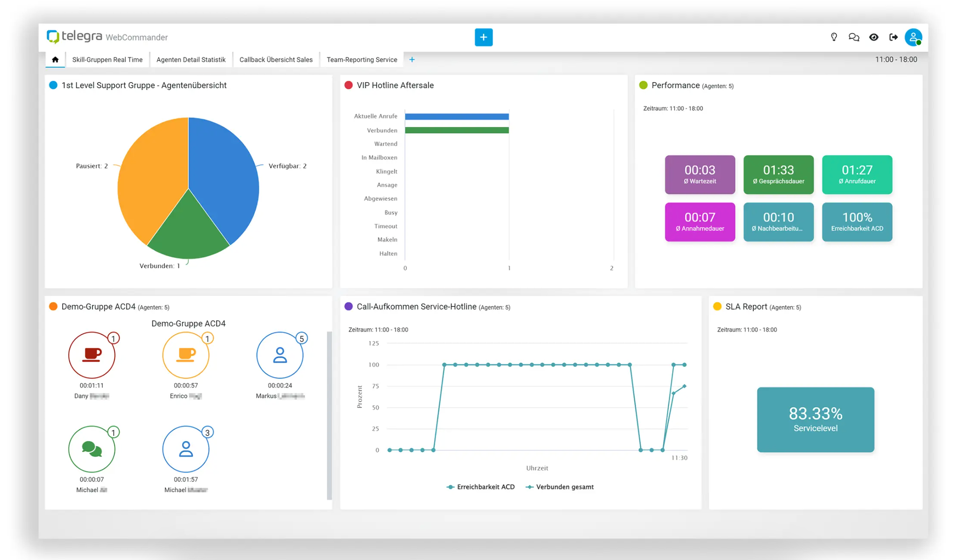
Task: Open the lightbulb tips icon
Action: [x=834, y=37]
